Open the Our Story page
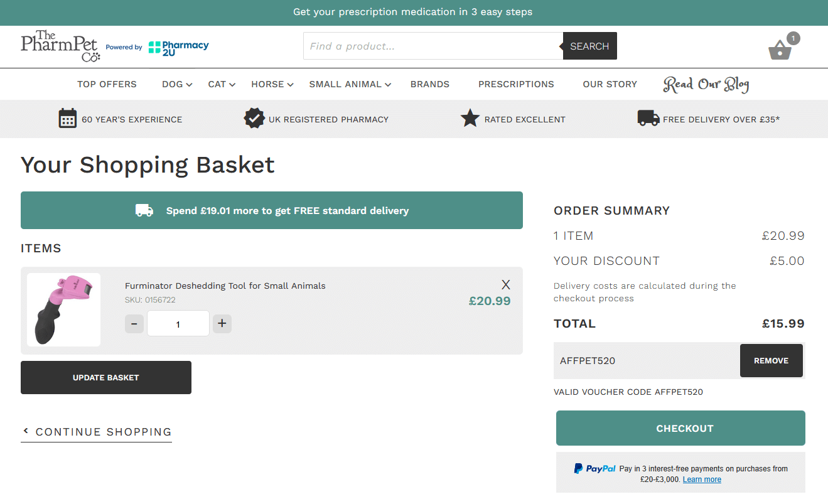Viewport: 828px width, 504px height. click(x=610, y=84)
